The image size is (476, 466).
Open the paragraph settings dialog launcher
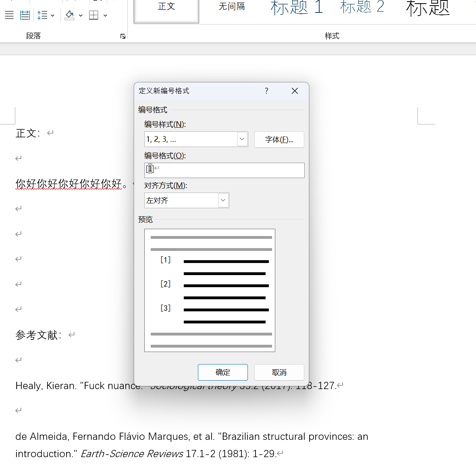[x=123, y=36]
